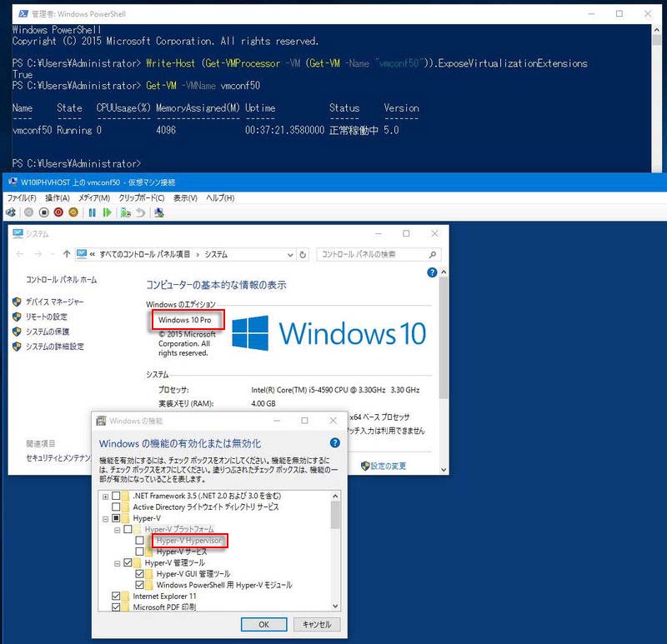The image size is (667, 644).
Task: Uncheck the Internet Explorer 11 checkbox
Action: click(116, 596)
